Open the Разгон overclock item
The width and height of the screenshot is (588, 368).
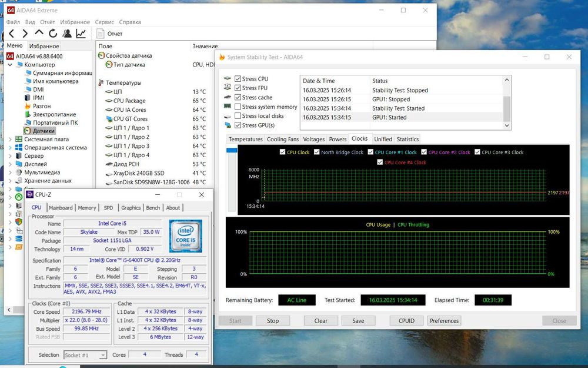pyautogui.click(x=42, y=106)
